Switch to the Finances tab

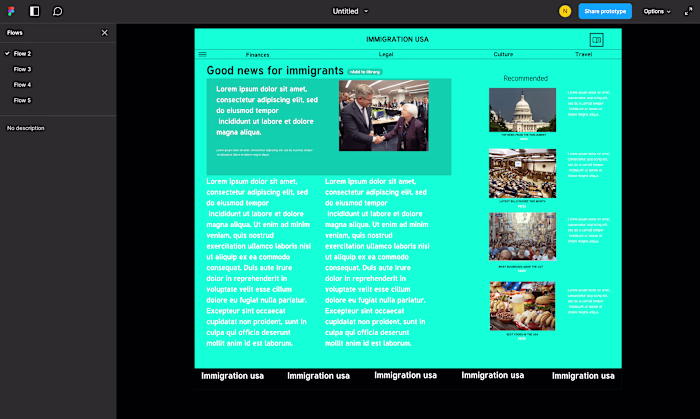point(258,55)
